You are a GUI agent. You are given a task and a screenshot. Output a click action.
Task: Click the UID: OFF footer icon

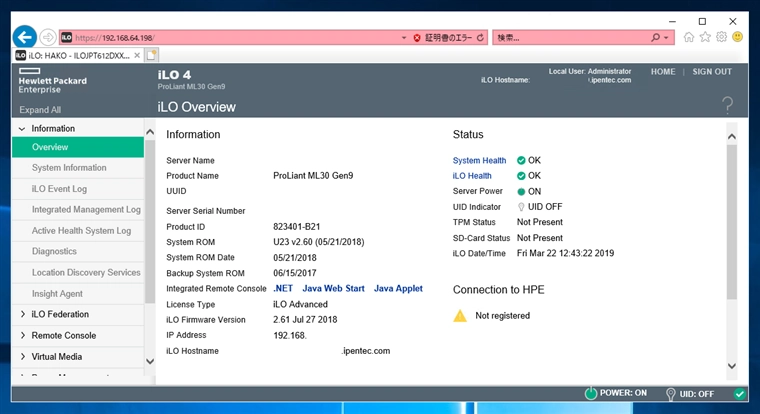pos(670,394)
